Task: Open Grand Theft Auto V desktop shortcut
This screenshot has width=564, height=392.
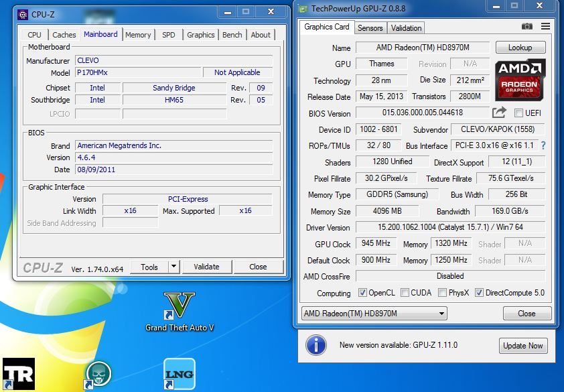Action: tap(180, 312)
